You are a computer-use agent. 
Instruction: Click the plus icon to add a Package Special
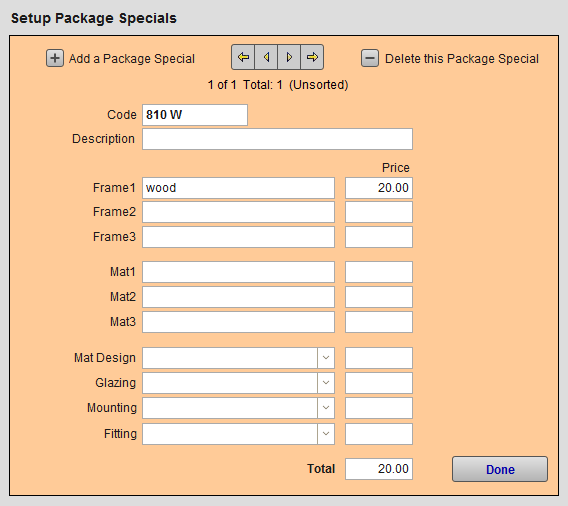click(x=55, y=58)
